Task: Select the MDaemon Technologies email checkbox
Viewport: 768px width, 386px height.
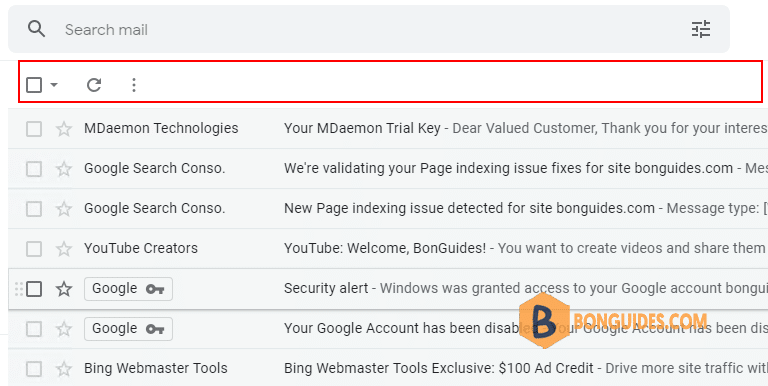Action: click(34, 129)
